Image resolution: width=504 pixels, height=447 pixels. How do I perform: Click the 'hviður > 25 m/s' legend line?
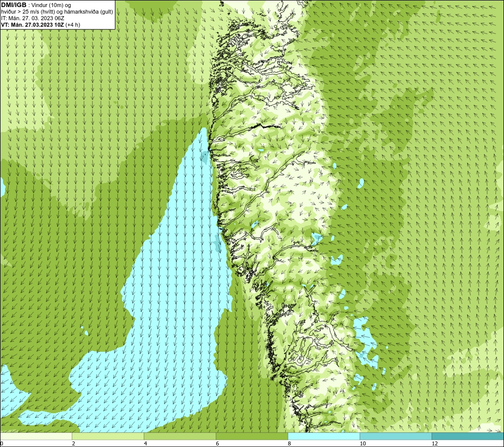pyautogui.click(x=57, y=12)
